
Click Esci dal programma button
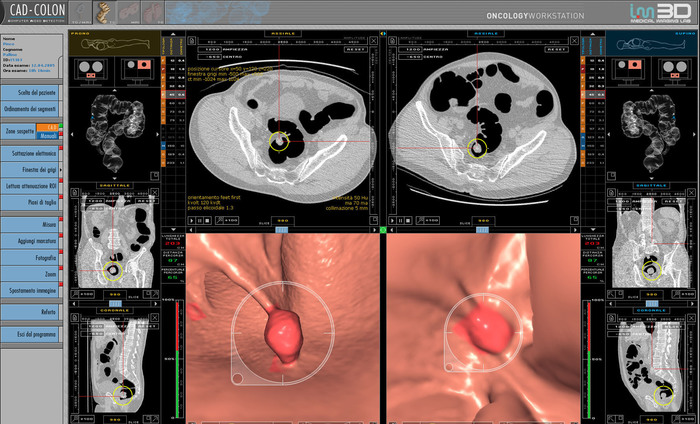click(x=33, y=332)
